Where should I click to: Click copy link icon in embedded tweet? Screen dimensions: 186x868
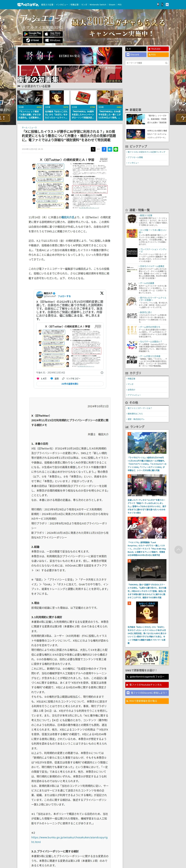(x=63, y=378)
